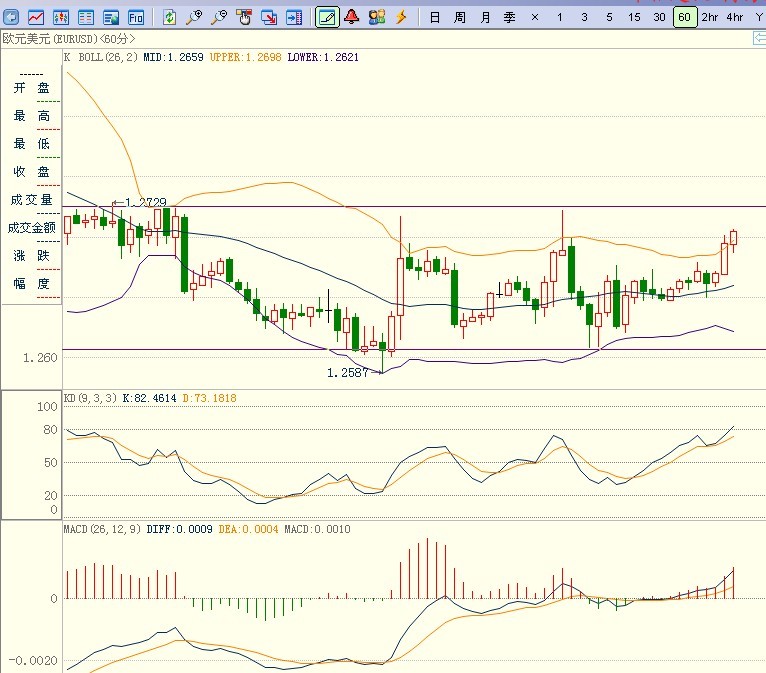
Task: Switch to the daily 日 period tab
Action: (434, 17)
